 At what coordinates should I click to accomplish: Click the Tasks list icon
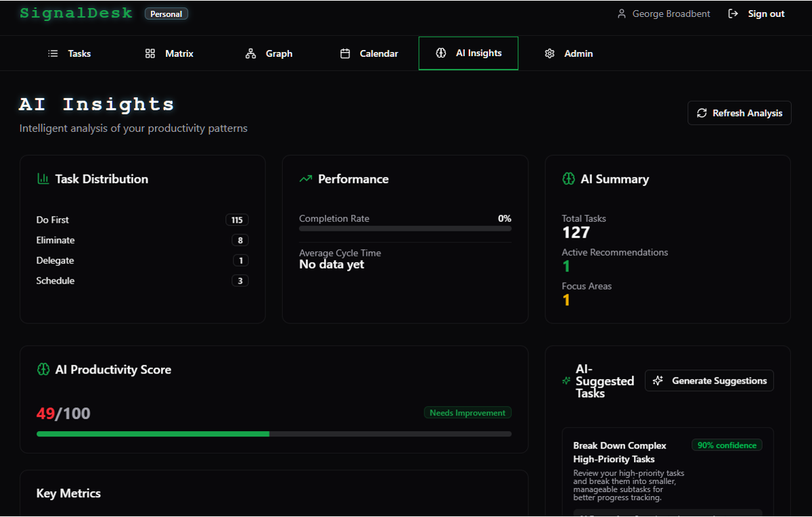coord(53,53)
